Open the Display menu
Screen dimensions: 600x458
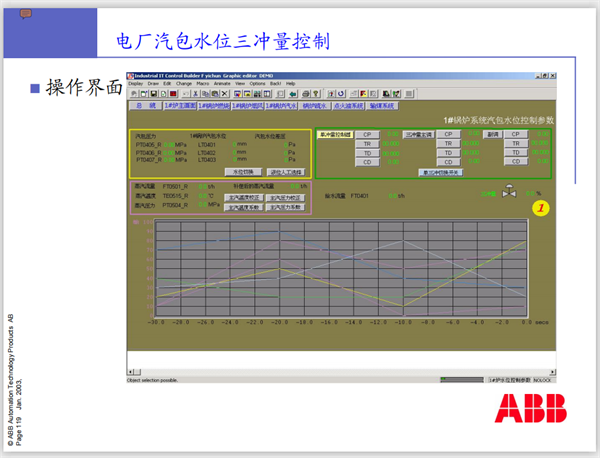click(135, 83)
